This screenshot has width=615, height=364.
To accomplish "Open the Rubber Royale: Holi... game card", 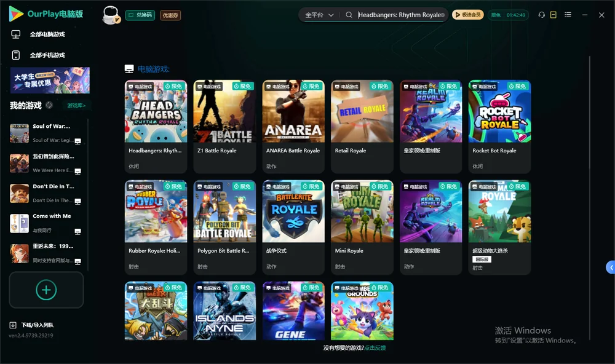I will (x=156, y=227).
